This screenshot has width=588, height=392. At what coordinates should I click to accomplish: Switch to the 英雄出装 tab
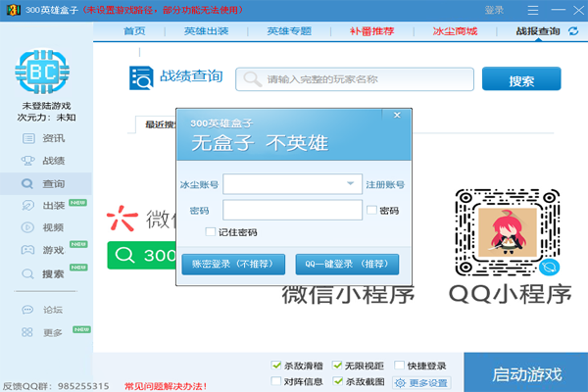point(206,31)
